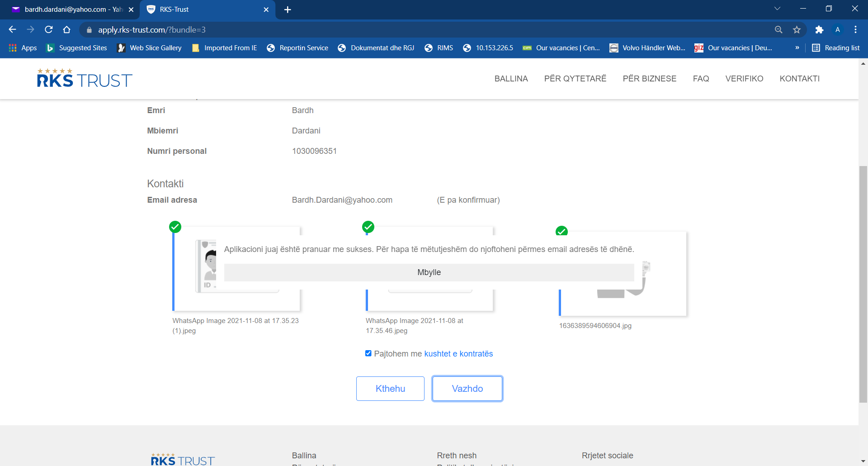Open the Extensions puzzle icon

click(819, 29)
